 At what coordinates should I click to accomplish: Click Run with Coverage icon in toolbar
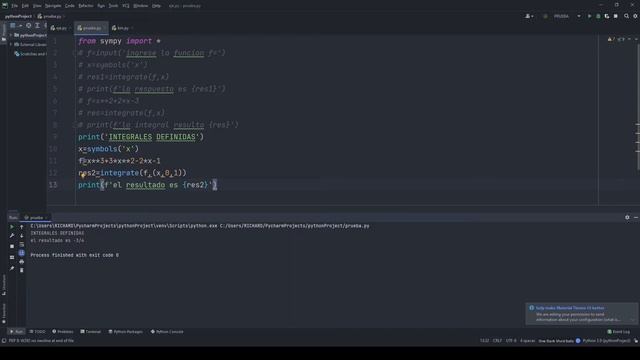pyautogui.click(x=607, y=16)
